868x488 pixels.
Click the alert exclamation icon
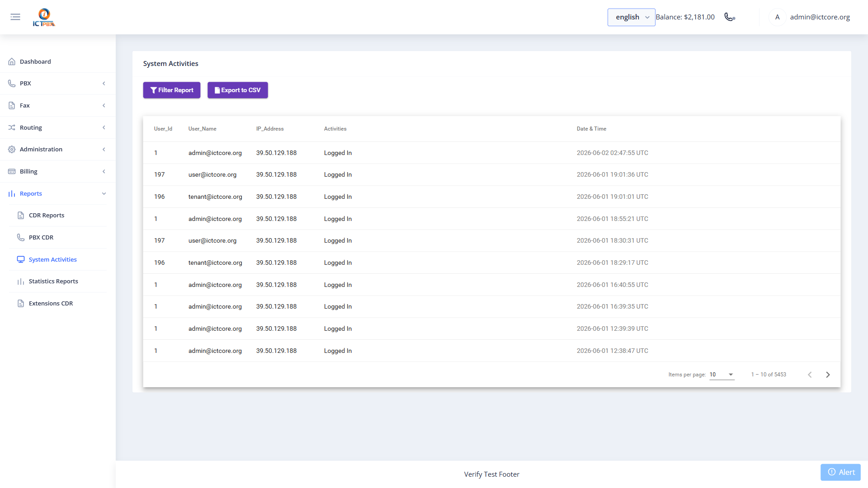pos(832,472)
